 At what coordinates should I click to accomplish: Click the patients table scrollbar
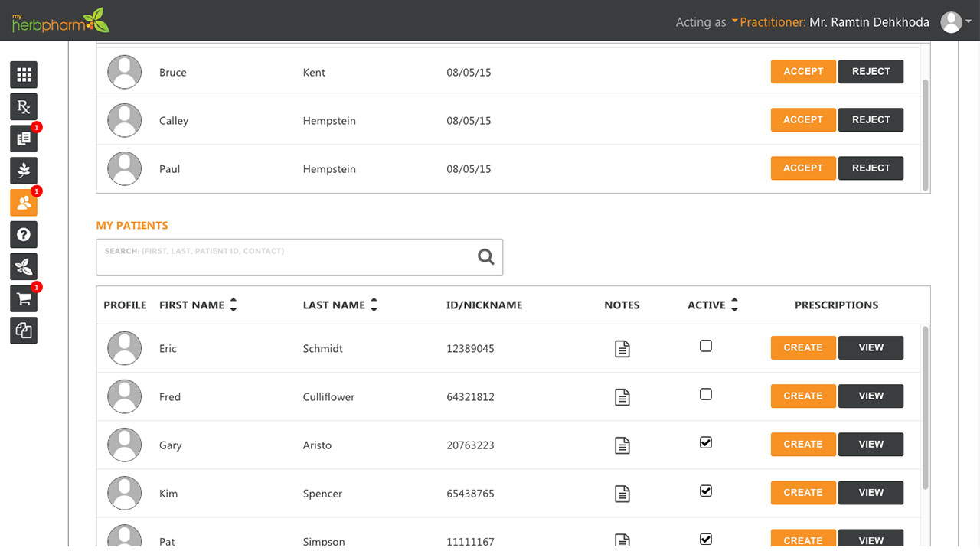pos(926,408)
